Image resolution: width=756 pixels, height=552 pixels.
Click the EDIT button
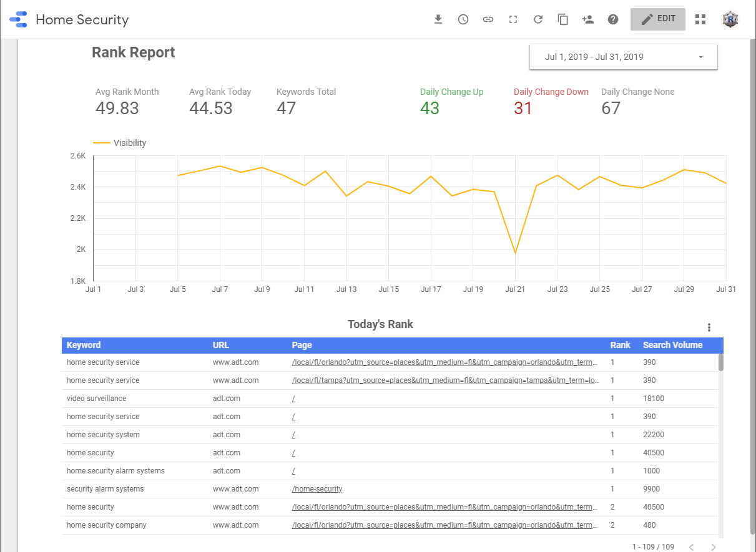tap(658, 19)
